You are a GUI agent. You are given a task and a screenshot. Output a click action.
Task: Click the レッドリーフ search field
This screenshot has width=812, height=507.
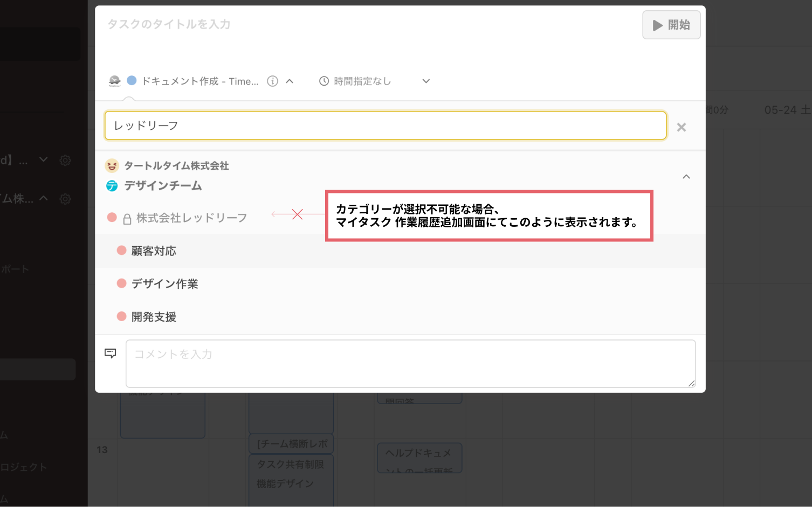[385, 126]
